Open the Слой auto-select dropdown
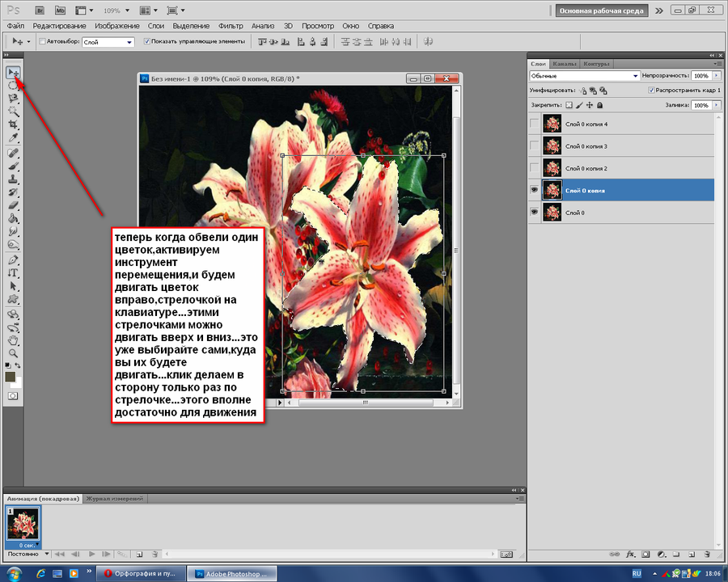Viewport: 728px width, 582px height. point(108,42)
